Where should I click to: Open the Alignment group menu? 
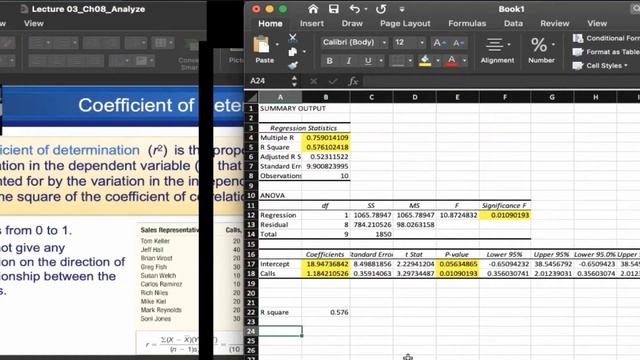click(x=497, y=50)
